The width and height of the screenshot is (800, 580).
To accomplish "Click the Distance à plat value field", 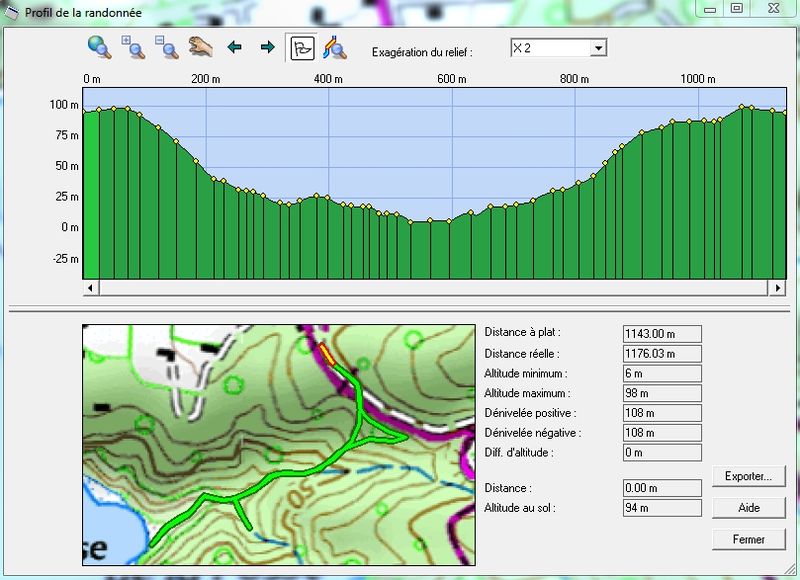I will click(x=662, y=334).
